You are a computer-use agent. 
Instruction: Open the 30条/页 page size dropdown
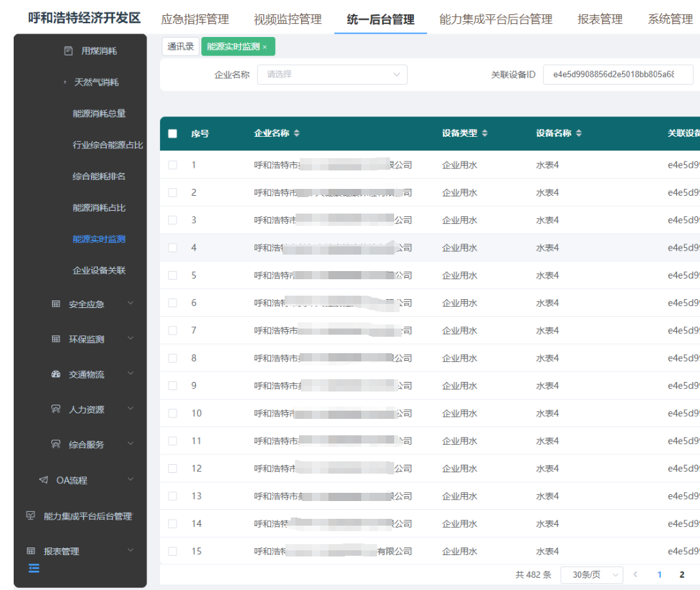pyautogui.click(x=591, y=575)
